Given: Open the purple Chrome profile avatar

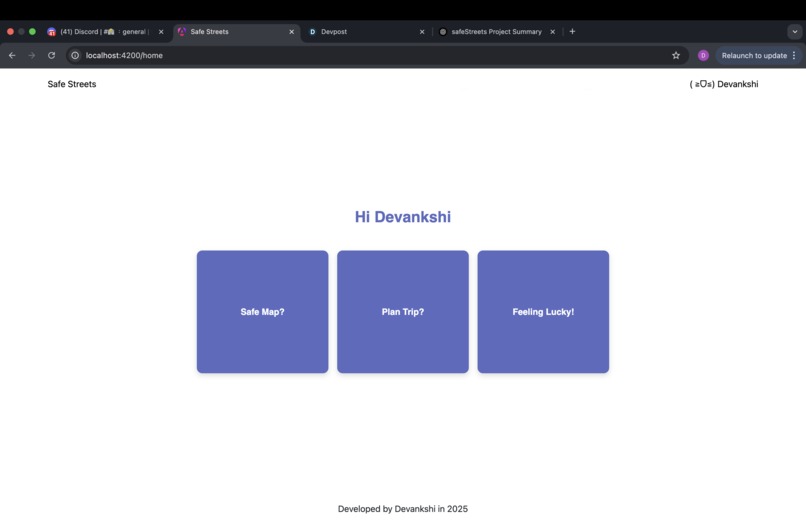Looking at the screenshot, I should pos(703,56).
